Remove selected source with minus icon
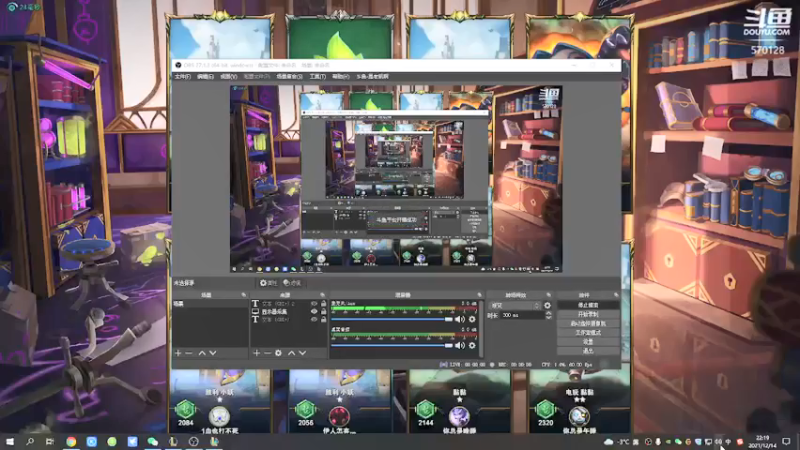Image resolution: width=800 pixels, height=450 pixels. coord(267,353)
